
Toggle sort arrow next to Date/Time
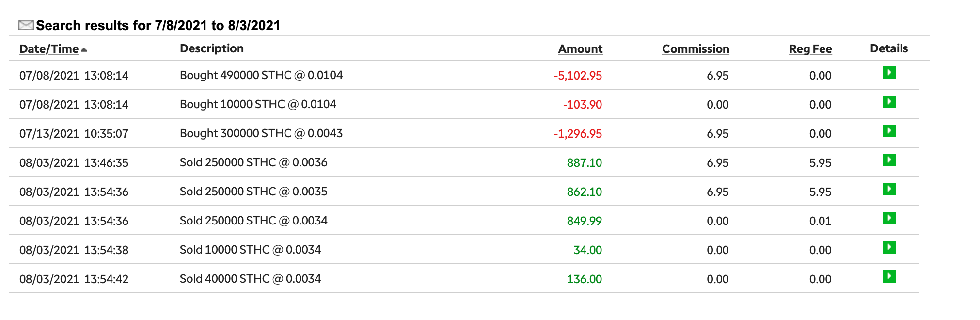point(84,50)
